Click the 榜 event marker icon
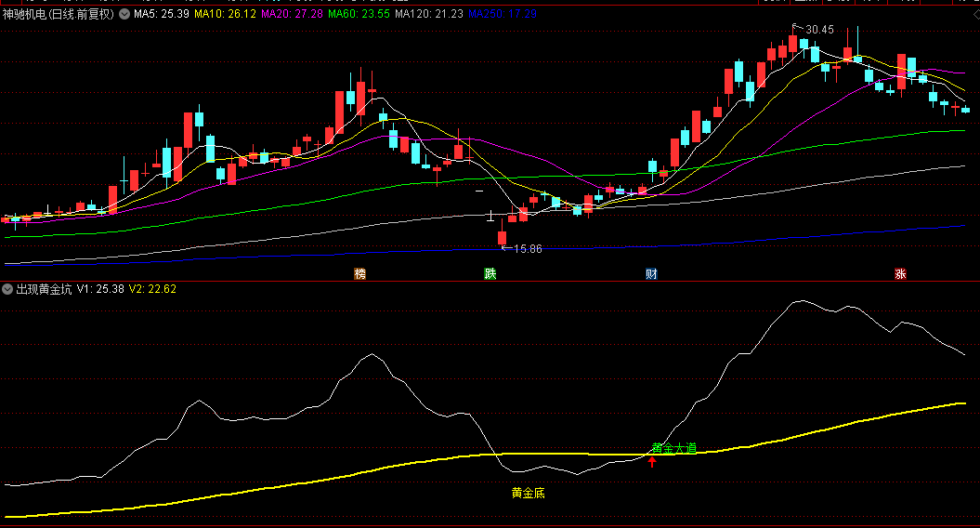 pos(359,273)
